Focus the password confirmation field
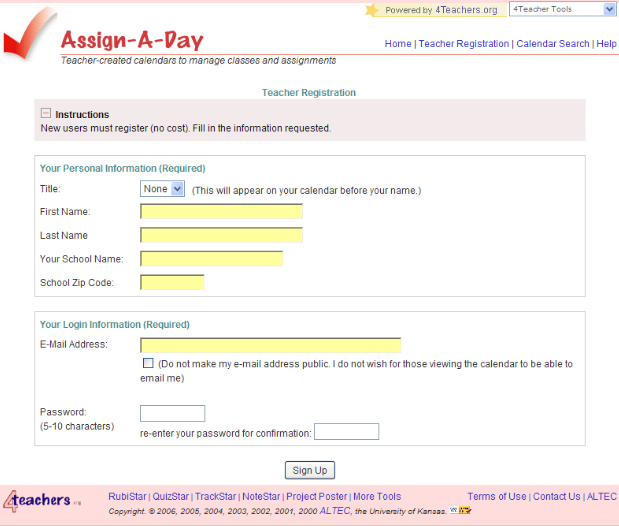619x526 pixels. click(347, 432)
